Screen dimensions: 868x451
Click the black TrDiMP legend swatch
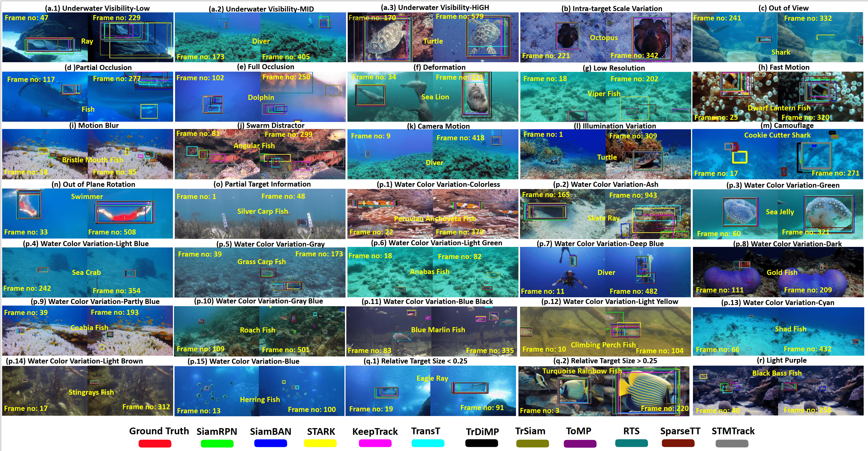pos(482,443)
